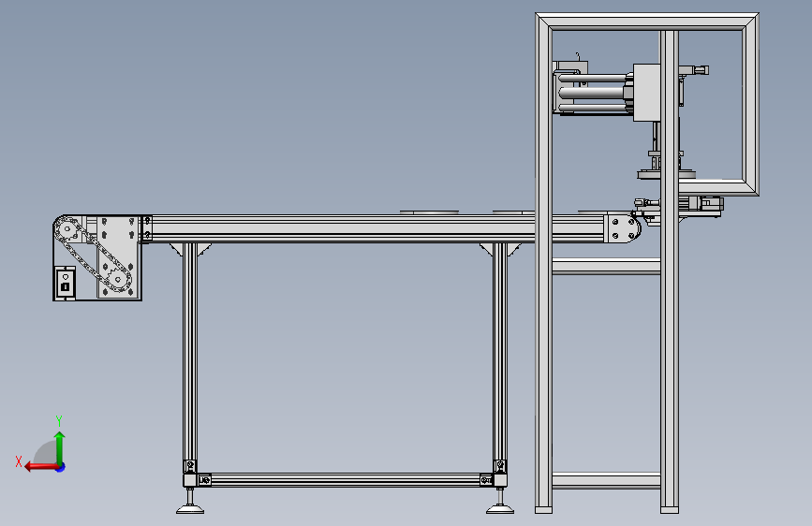Click the blue Z axis dot of the triad
Screen dimensions: 812x526
coord(61,467)
